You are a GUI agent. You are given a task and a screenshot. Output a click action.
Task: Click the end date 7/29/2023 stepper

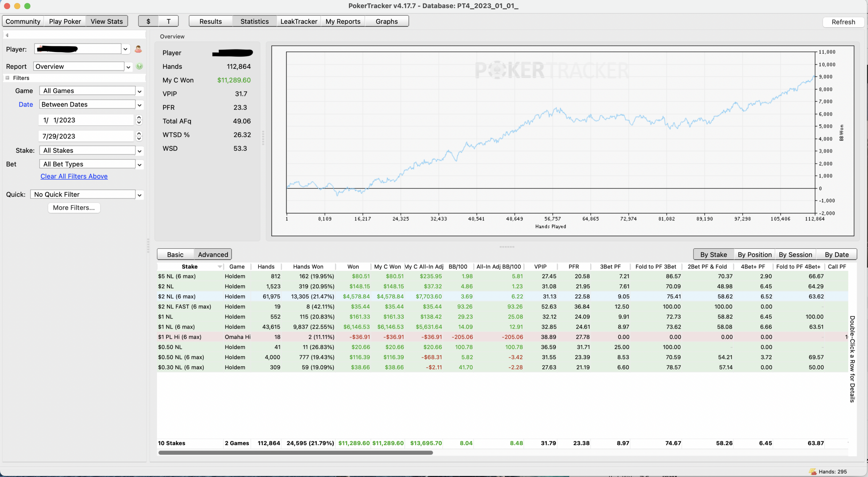[139, 136]
